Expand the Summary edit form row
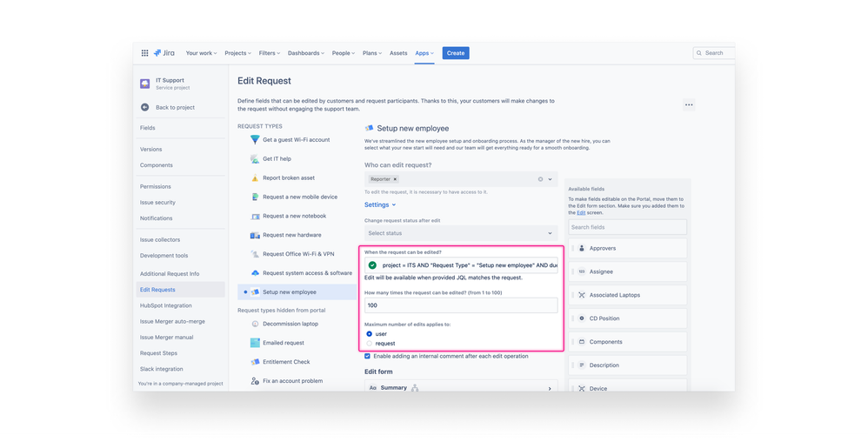Screen dimensions: 868x442 tap(461, 387)
